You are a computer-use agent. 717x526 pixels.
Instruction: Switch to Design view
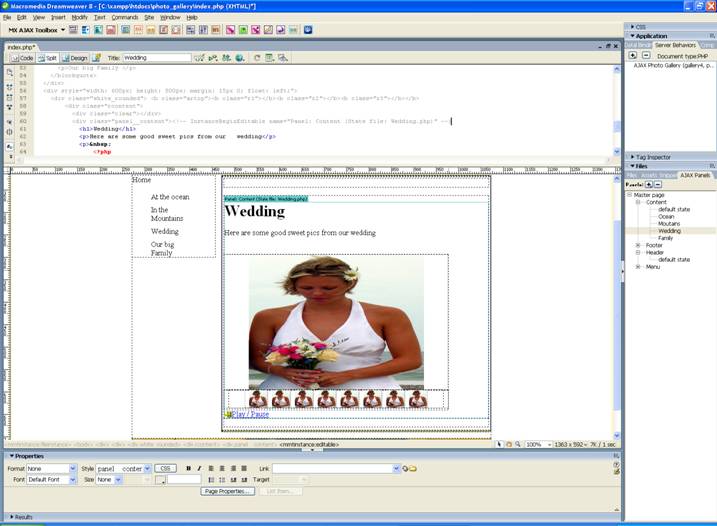[75, 58]
